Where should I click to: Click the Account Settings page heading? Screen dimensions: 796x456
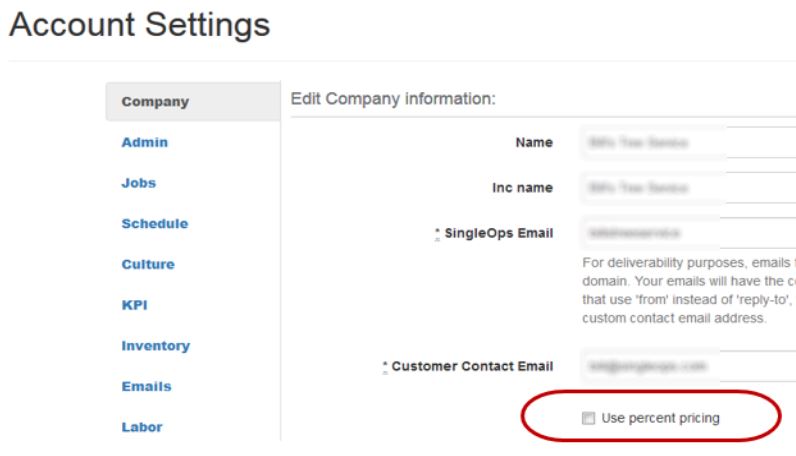(x=140, y=25)
